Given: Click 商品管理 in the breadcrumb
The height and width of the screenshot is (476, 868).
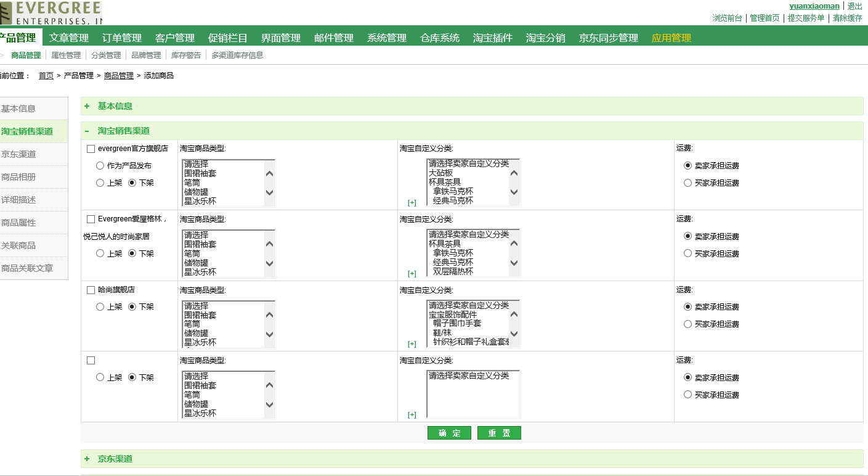Looking at the screenshot, I should (119, 76).
